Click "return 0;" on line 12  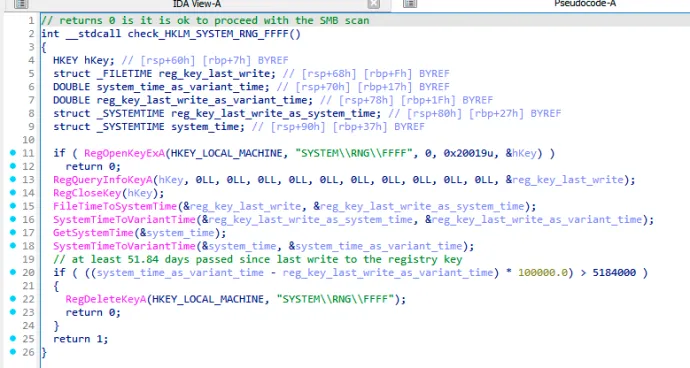click(x=93, y=166)
